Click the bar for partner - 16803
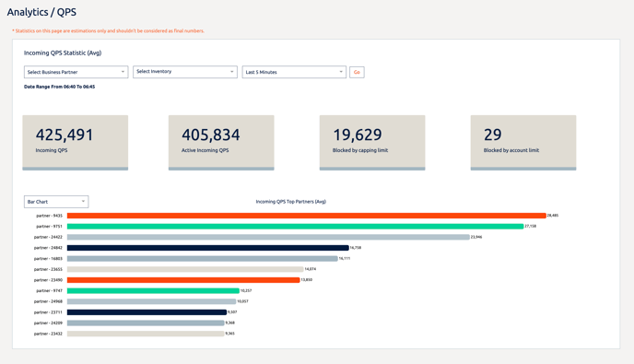The image size is (634, 364). pos(202,258)
